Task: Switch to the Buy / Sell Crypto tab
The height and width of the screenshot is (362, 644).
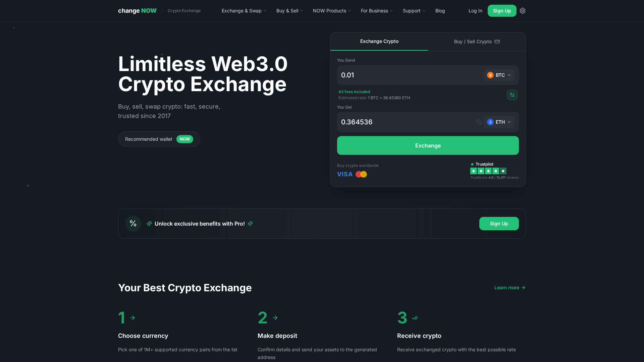Action: (x=477, y=42)
